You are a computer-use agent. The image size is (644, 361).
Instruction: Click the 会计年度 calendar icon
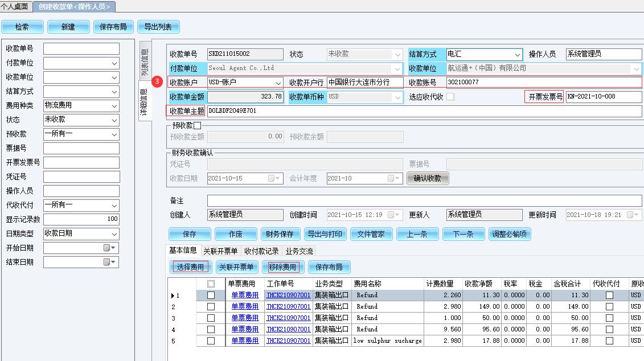pyautogui.click(x=391, y=179)
